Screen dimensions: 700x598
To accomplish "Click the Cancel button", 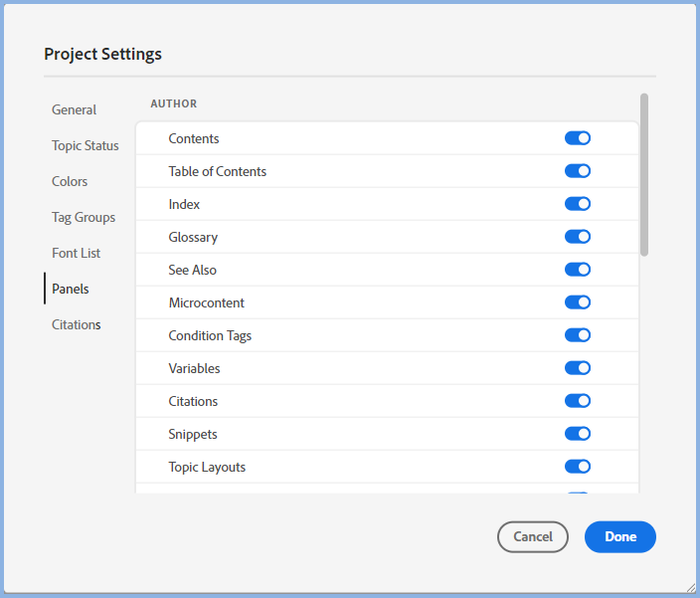I will [x=532, y=536].
